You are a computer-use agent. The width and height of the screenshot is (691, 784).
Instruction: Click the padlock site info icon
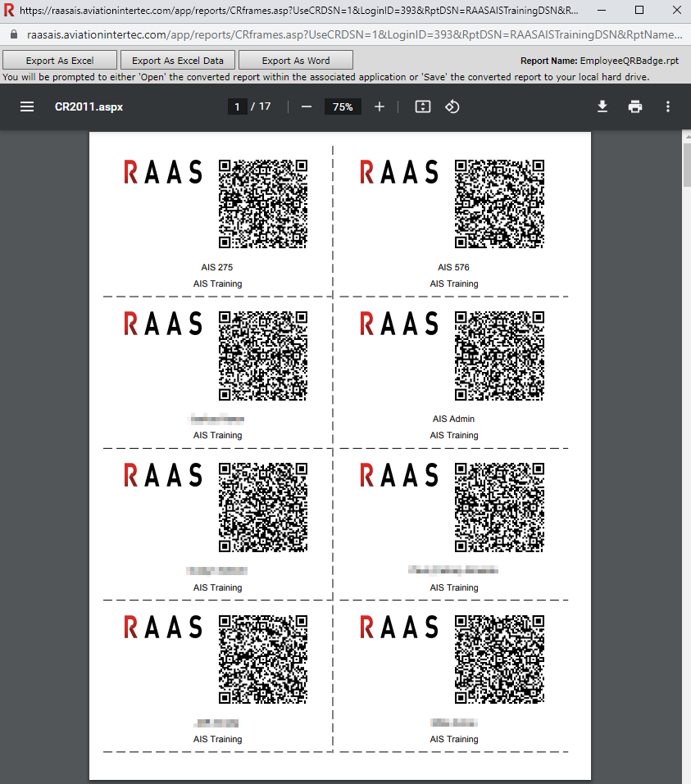13,36
